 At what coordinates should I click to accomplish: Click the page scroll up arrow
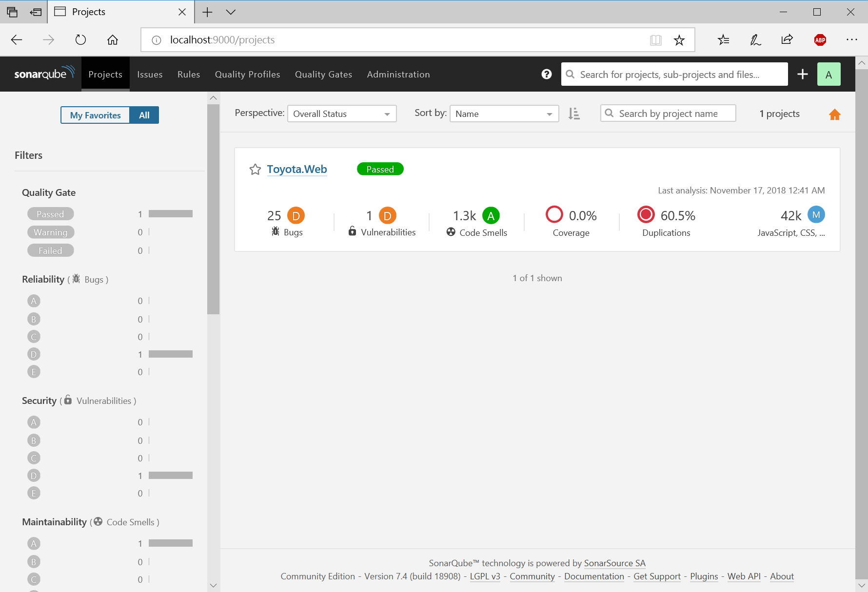click(862, 63)
